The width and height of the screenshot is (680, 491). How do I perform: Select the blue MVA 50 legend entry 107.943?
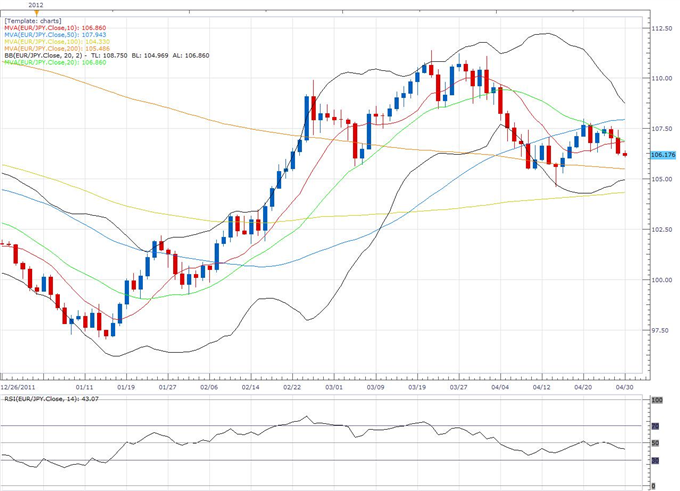coord(55,35)
